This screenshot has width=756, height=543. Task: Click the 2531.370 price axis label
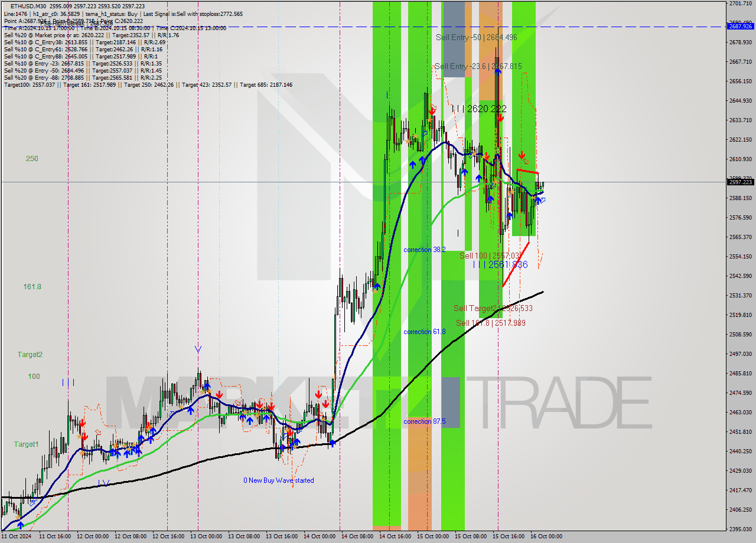click(x=741, y=296)
